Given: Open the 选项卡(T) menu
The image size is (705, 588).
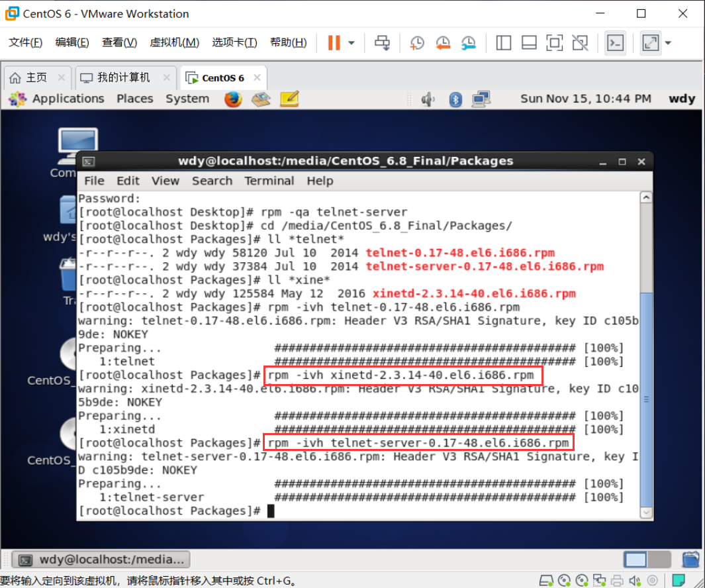Looking at the screenshot, I should pyautogui.click(x=234, y=42).
